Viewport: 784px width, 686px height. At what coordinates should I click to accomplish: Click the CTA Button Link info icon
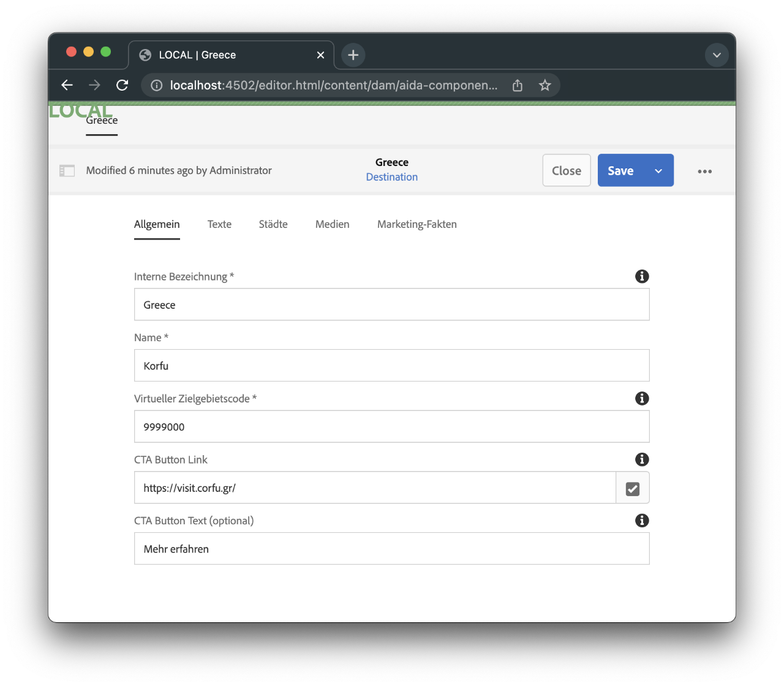tap(642, 459)
